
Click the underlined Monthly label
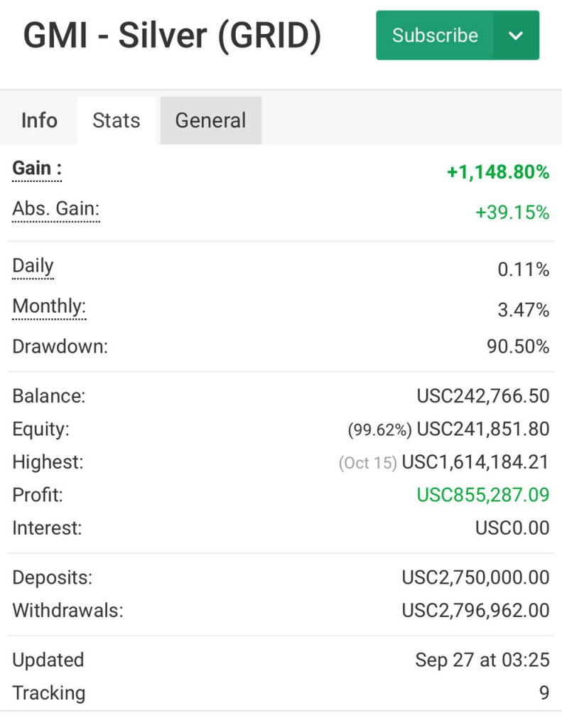click(x=49, y=307)
